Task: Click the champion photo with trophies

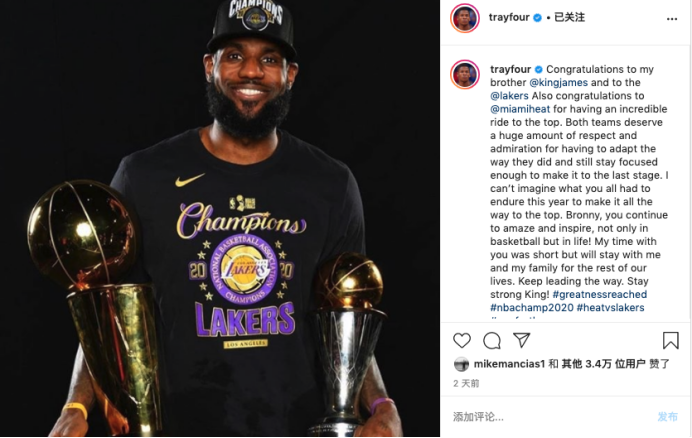Action: point(220,219)
